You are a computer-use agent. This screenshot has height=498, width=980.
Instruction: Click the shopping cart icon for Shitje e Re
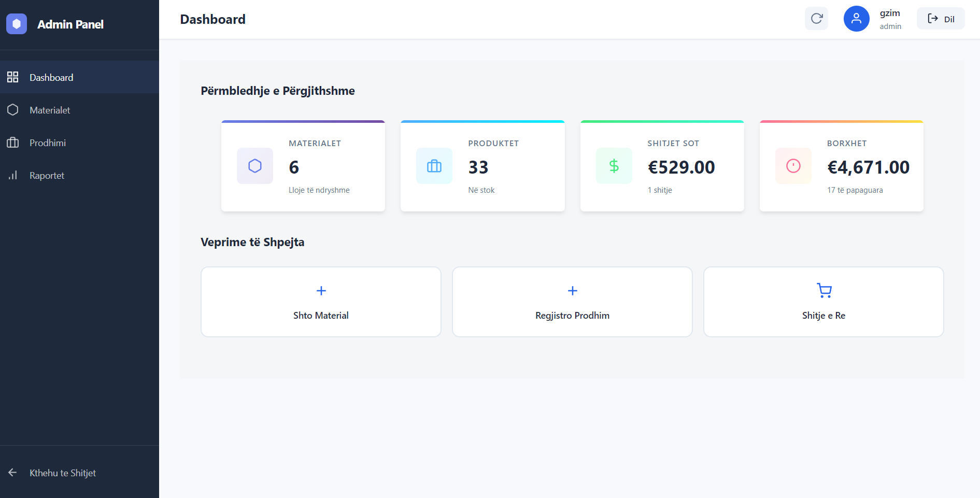click(x=823, y=291)
